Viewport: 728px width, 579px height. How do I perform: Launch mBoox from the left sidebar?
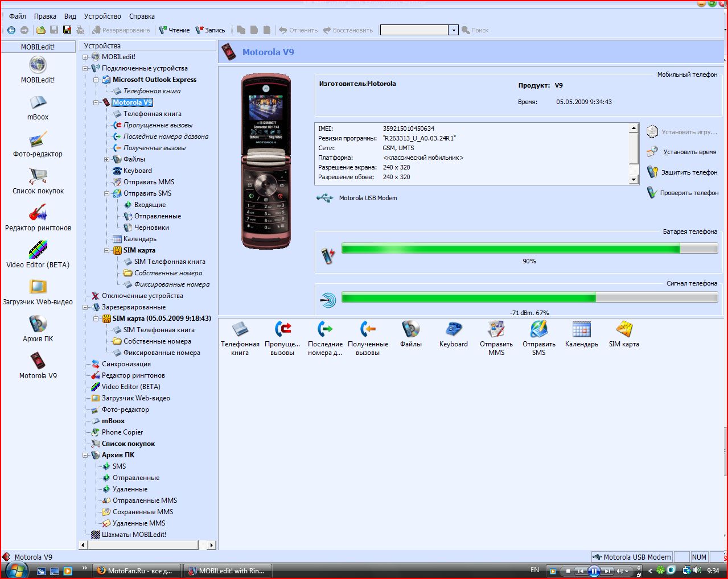(x=38, y=102)
